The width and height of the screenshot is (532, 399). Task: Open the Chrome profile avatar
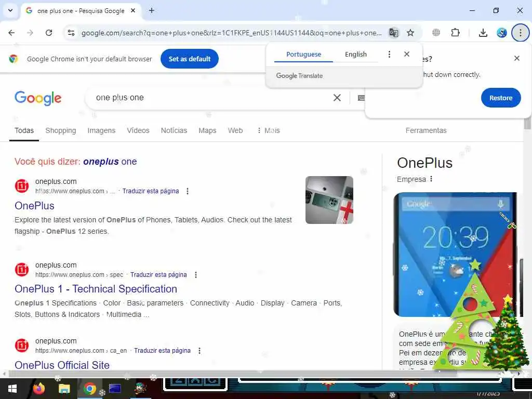(502, 33)
